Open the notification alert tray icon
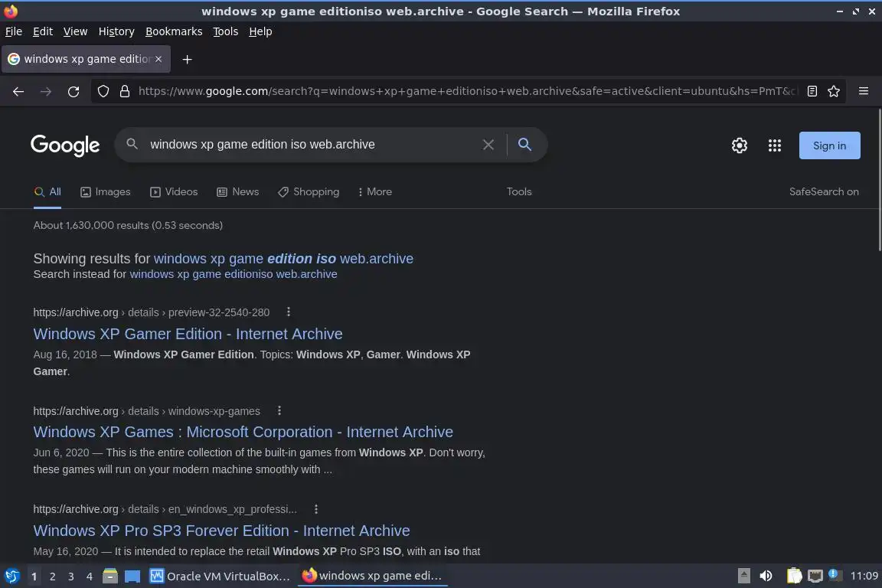The width and height of the screenshot is (882, 588). (835, 575)
